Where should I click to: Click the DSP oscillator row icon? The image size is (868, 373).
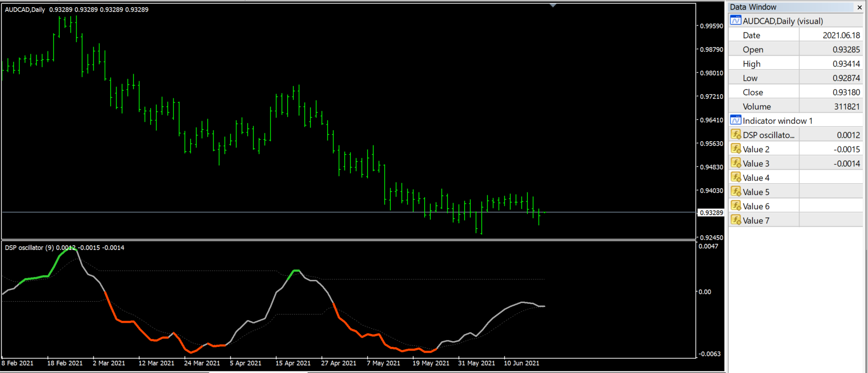736,134
